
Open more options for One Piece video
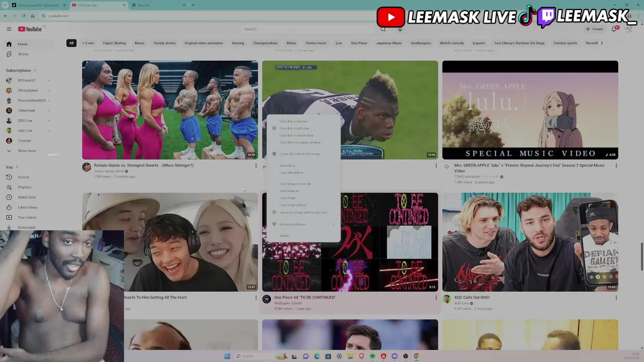click(x=436, y=298)
